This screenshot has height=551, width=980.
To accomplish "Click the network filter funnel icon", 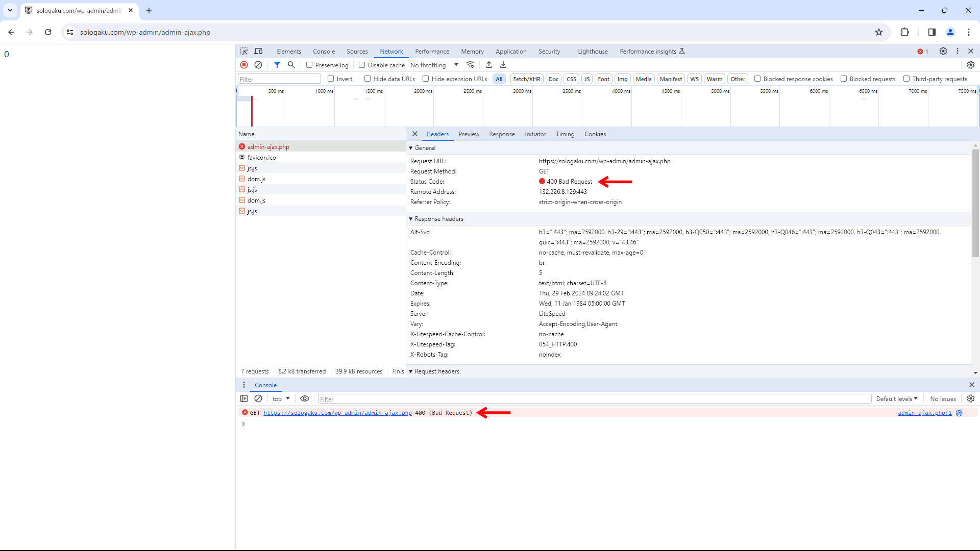I will coord(277,65).
